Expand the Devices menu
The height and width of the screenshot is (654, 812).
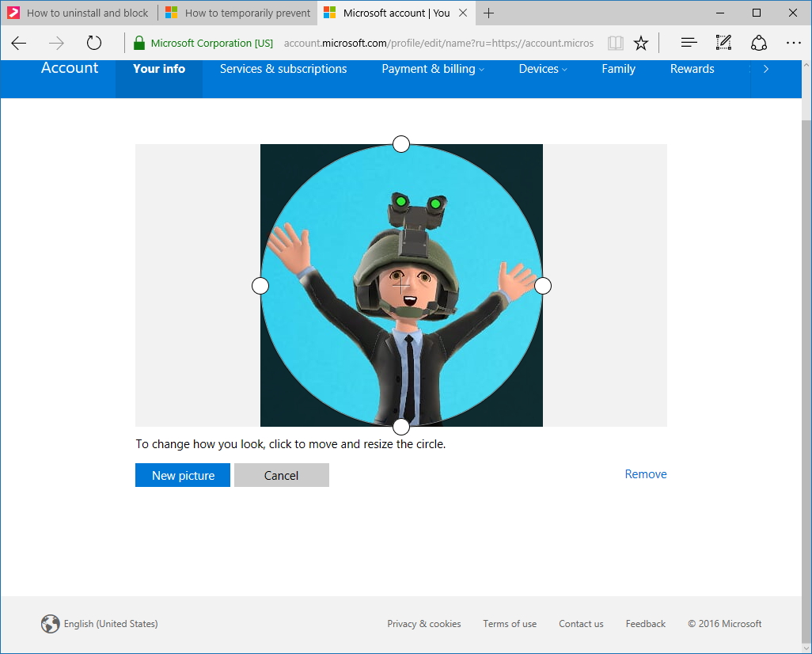(x=543, y=69)
